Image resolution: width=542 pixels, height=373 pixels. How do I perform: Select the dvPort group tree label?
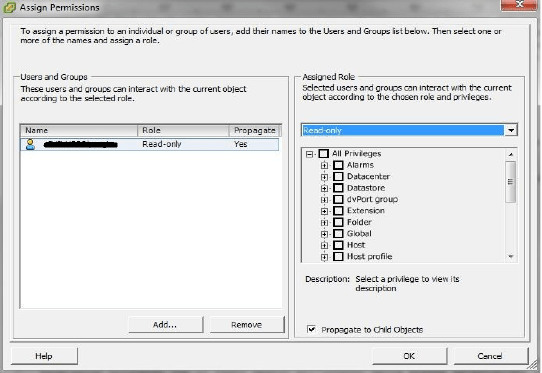[372, 199]
